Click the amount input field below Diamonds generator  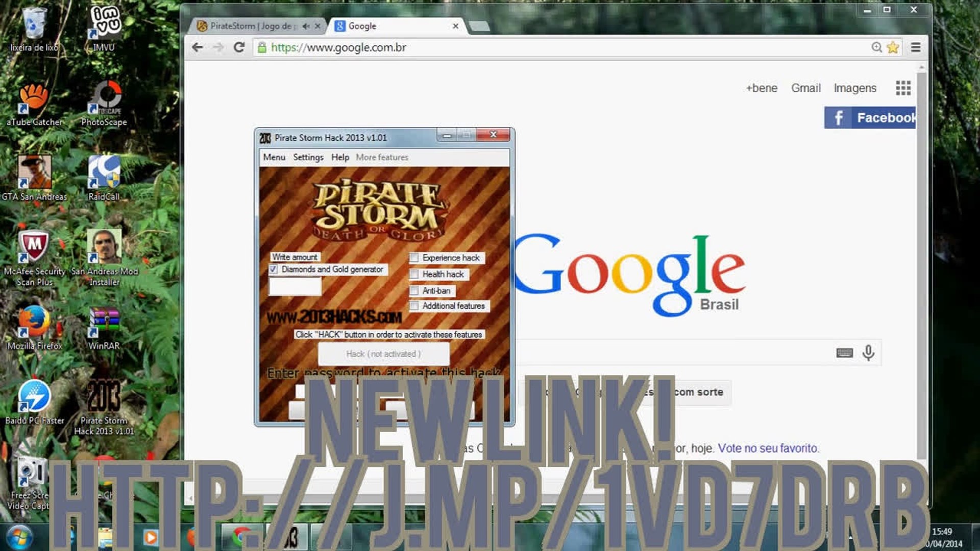[295, 287]
